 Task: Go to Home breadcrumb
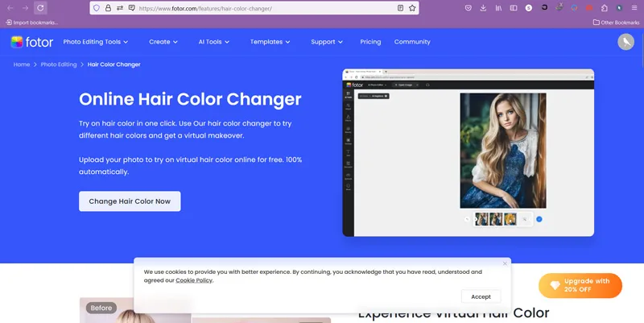tap(22, 64)
